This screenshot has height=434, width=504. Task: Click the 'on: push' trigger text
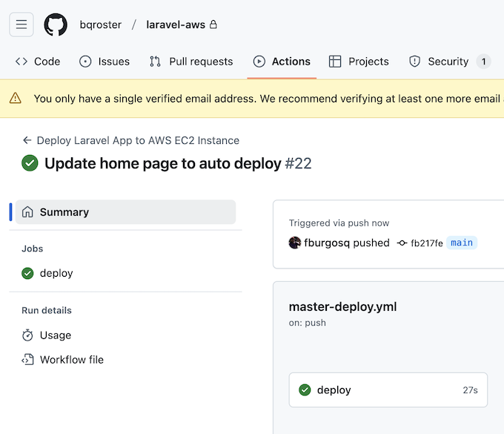(308, 323)
